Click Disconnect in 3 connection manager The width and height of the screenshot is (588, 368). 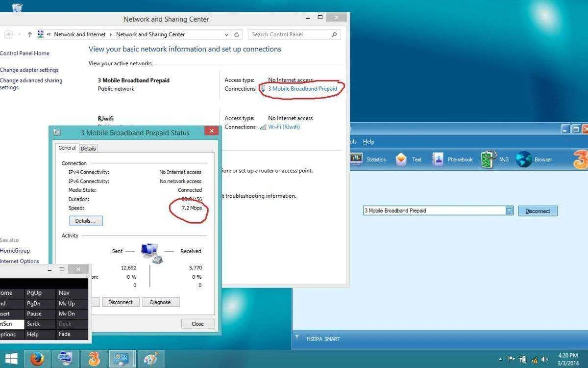538,211
